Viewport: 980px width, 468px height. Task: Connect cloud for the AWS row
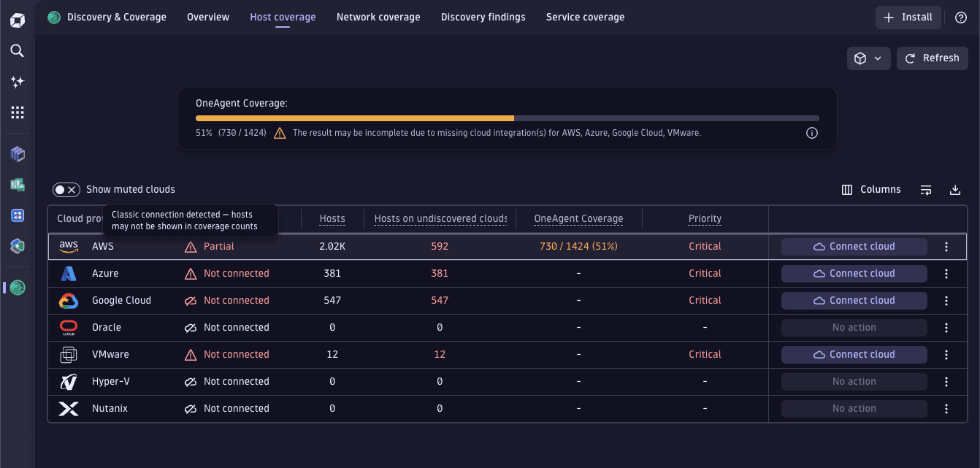pos(854,247)
